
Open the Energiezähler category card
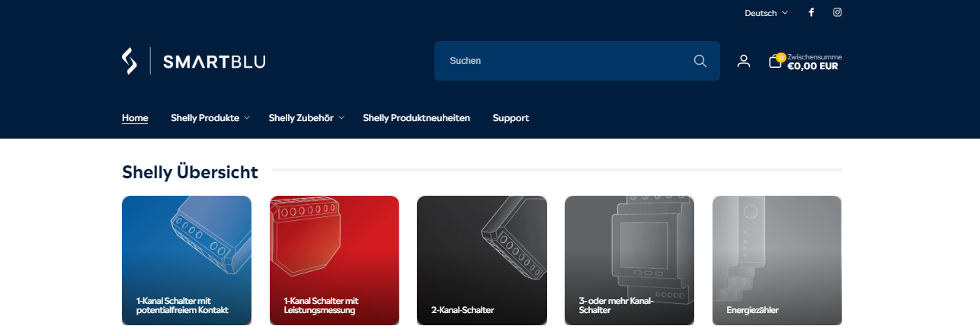777,261
